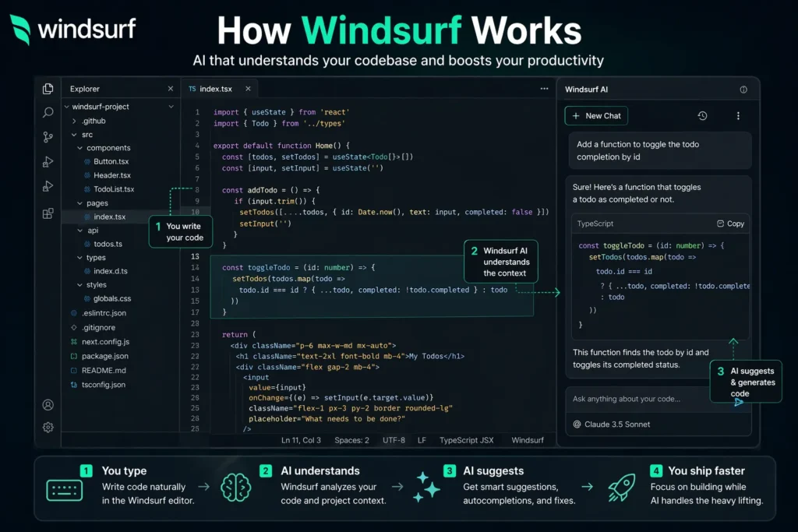
Task: Click the TypeScript label above the snippet
Action: pos(595,224)
